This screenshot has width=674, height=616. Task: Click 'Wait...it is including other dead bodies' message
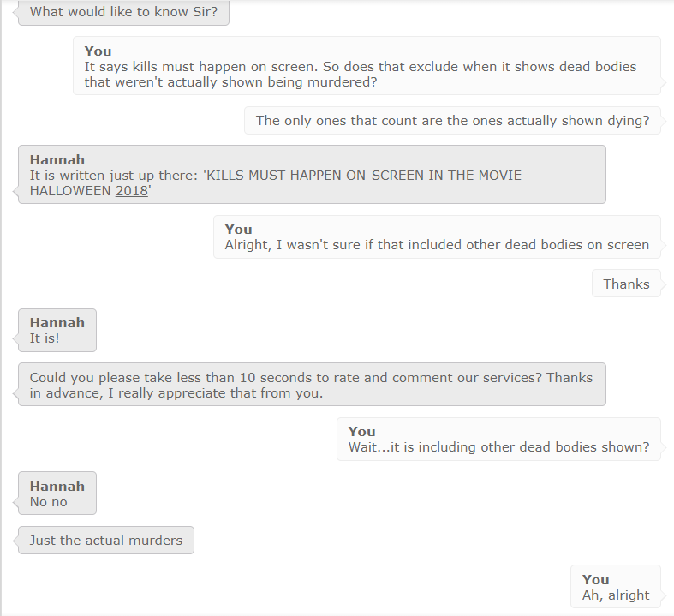(498, 439)
